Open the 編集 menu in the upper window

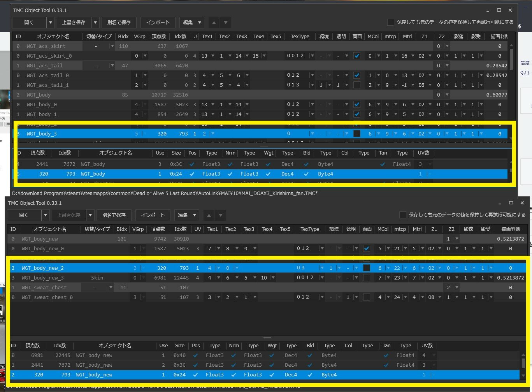(x=192, y=23)
